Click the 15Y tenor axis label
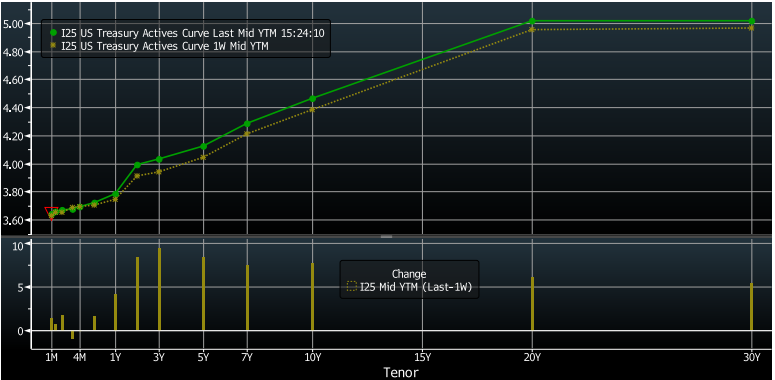Screen dimensions: 775x380 (423, 357)
